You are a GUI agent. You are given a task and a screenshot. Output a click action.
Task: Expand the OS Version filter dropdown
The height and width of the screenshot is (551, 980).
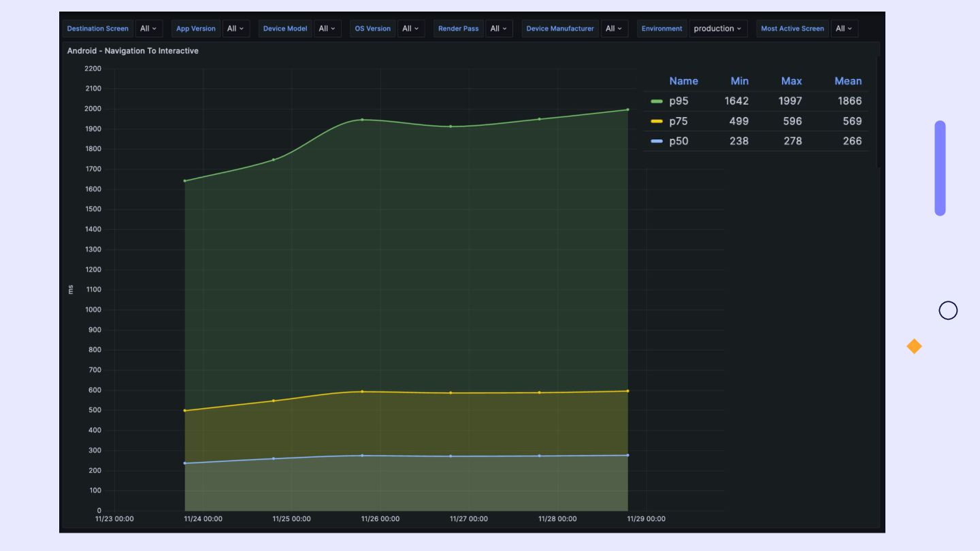coord(410,29)
